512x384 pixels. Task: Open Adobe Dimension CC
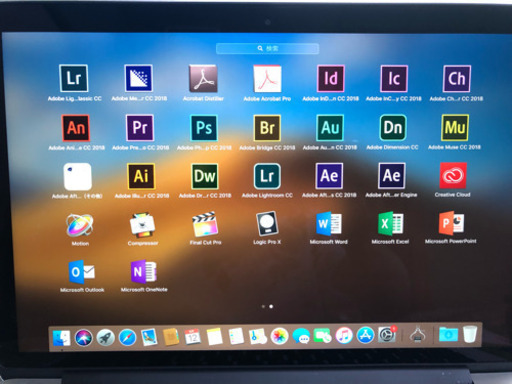tap(393, 128)
